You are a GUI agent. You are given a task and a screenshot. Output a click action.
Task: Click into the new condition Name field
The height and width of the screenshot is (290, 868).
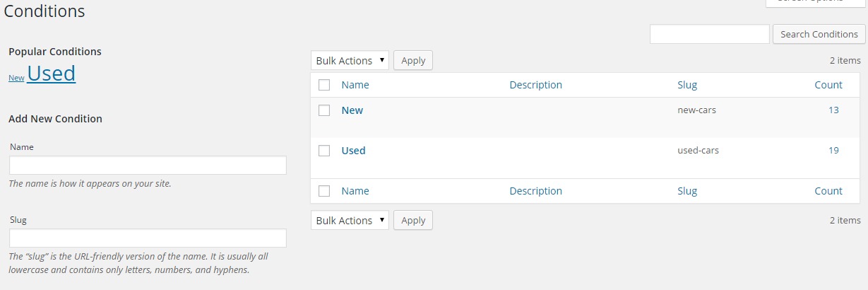click(x=148, y=166)
